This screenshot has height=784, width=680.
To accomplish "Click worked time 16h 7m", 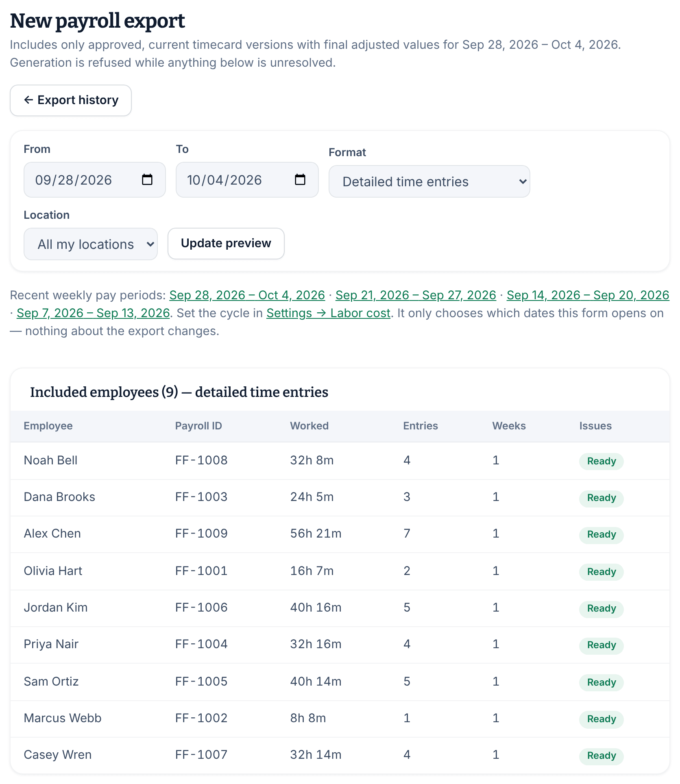I will [x=312, y=571].
